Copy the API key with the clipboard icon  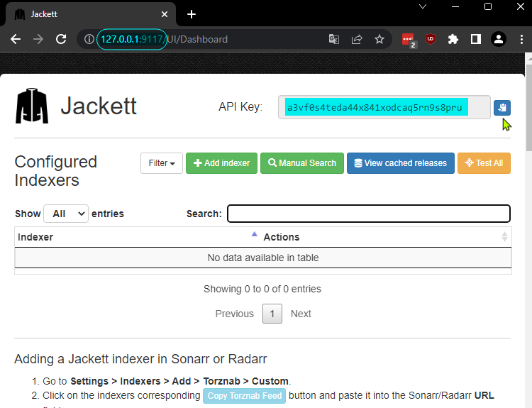coord(501,108)
